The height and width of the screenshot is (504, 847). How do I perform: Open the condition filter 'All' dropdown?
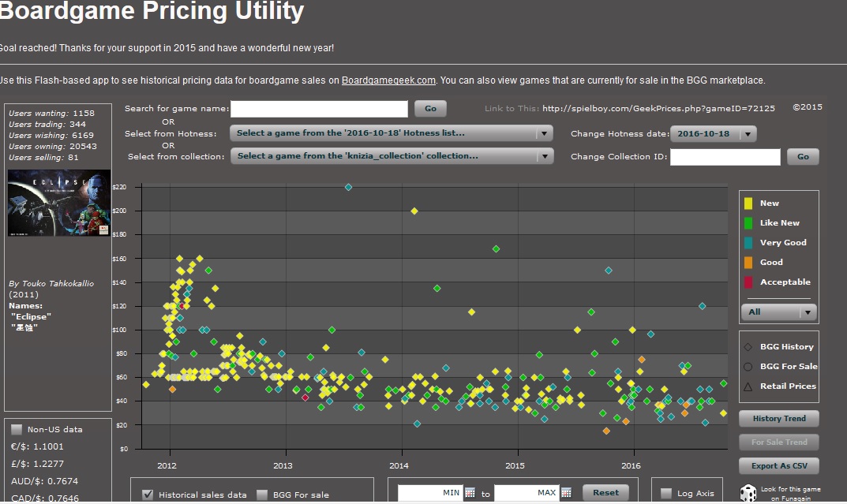(778, 312)
